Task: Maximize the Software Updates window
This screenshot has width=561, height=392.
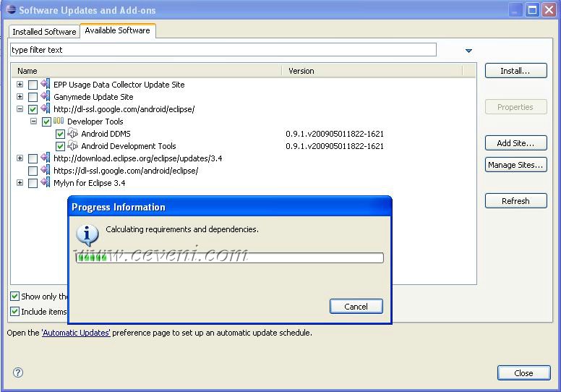Action: [x=532, y=9]
